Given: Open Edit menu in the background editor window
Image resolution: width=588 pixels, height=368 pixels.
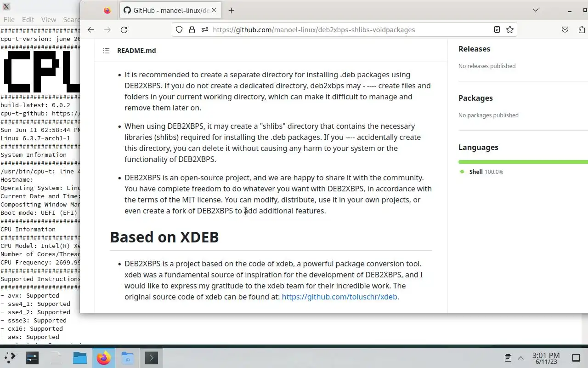Looking at the screenshot, I should [28, 20].
